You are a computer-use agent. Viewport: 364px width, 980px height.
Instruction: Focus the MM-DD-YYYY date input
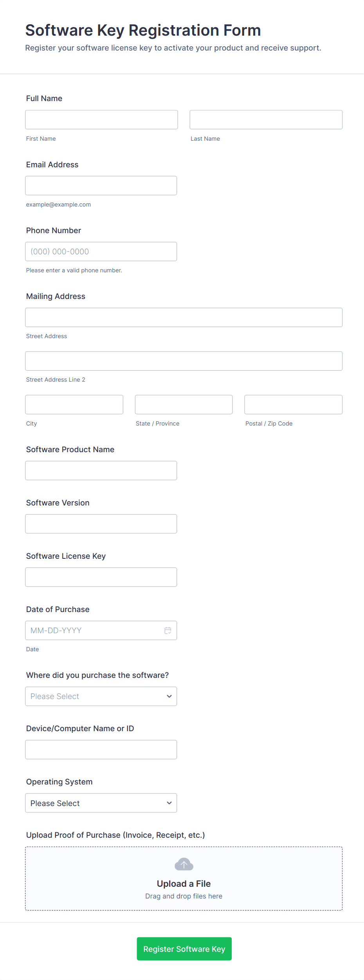click(94, 630)
